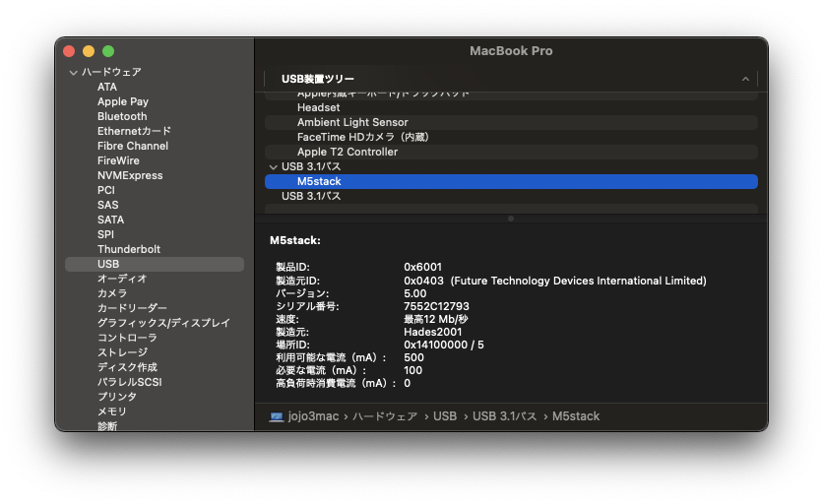The width and height of the screenshot is (823, 504).
Task: Select メモリ in the sidebar
Action: (x=112, y=411)
